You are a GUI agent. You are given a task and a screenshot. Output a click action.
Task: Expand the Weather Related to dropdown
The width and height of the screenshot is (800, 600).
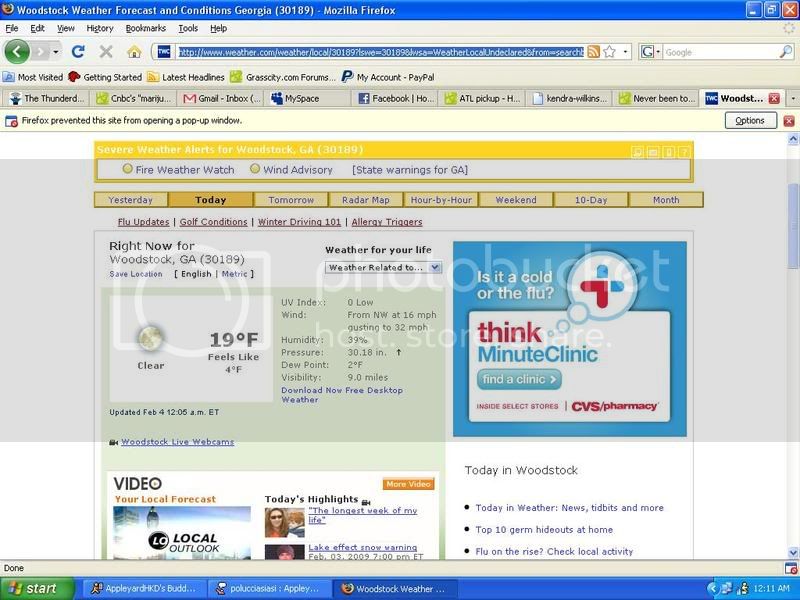[435, 267]
